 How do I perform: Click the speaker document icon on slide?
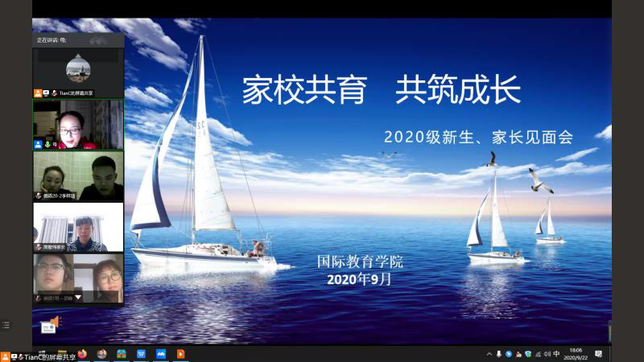click(x=50, y=324)
